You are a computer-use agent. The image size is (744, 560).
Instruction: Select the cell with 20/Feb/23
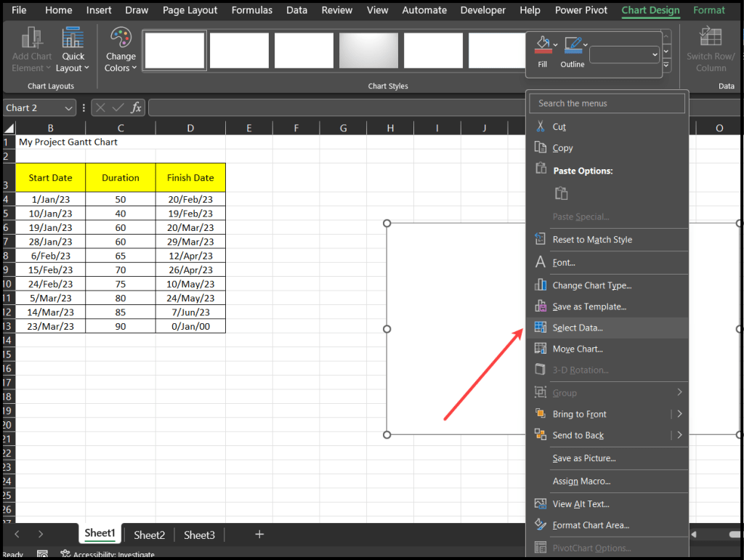coord(190,199)
